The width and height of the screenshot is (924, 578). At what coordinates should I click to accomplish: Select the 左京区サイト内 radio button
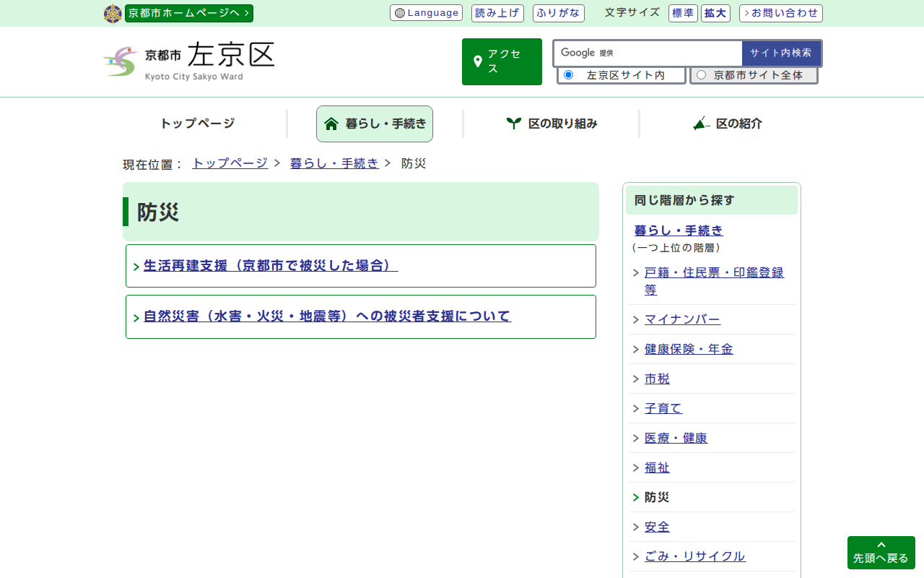tap(568, 75)
